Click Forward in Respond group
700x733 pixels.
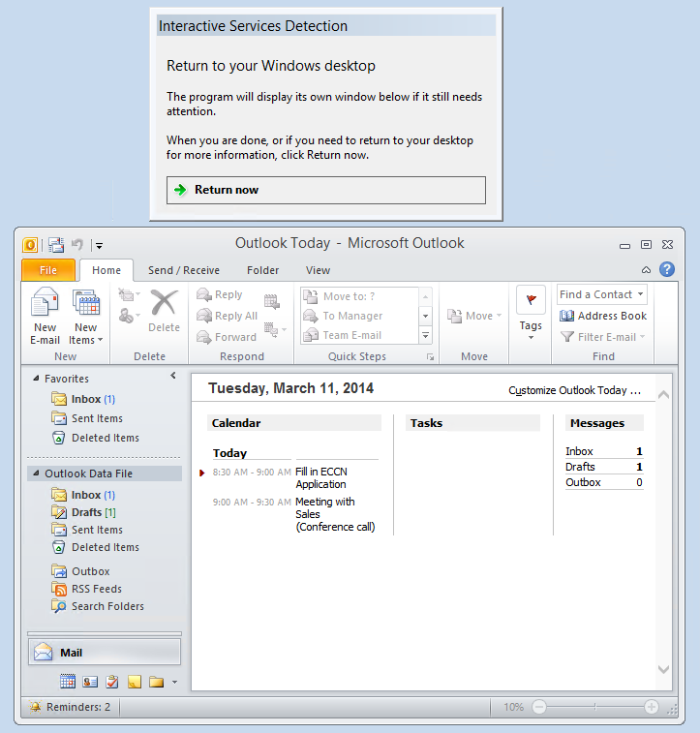click(227, 337)
